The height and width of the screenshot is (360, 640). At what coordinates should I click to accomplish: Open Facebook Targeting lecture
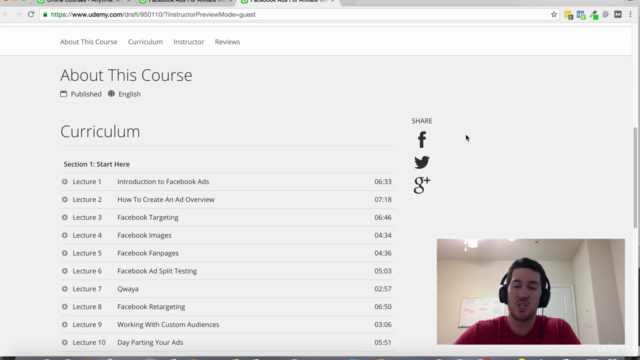point(148,218)
